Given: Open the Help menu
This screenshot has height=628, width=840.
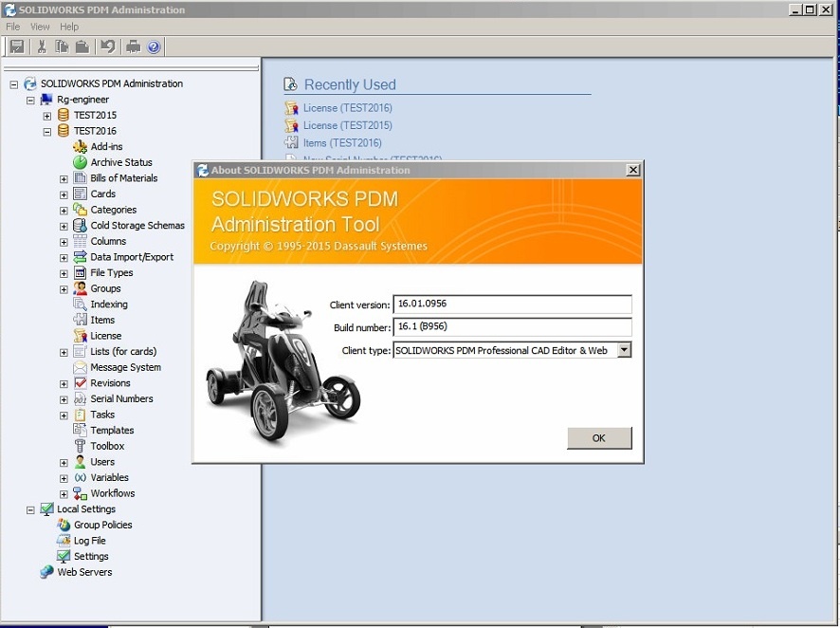Looking at the screenshot, I should pos(68,27).
